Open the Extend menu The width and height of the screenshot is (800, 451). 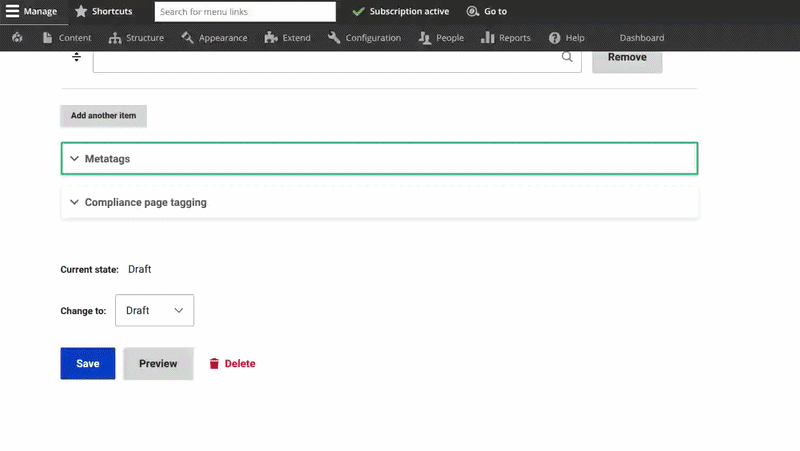(x=296, y=38)
